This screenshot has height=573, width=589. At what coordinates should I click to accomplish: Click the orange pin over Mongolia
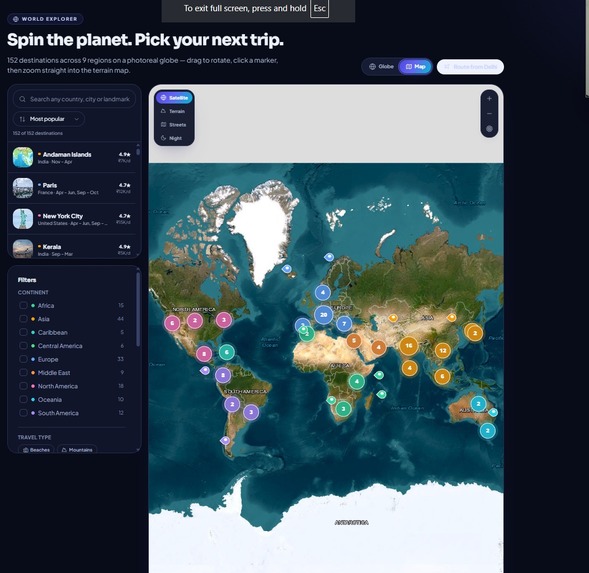[x=452, y=317]
